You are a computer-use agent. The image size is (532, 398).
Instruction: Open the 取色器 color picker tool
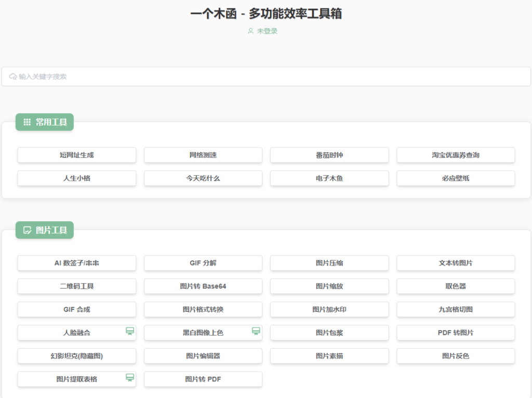tap(456, 286)
